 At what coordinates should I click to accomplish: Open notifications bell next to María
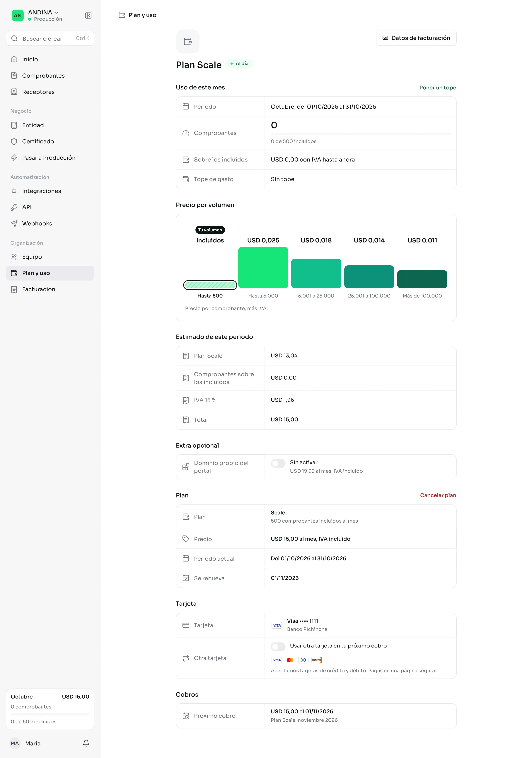click(x=86, y=743)
